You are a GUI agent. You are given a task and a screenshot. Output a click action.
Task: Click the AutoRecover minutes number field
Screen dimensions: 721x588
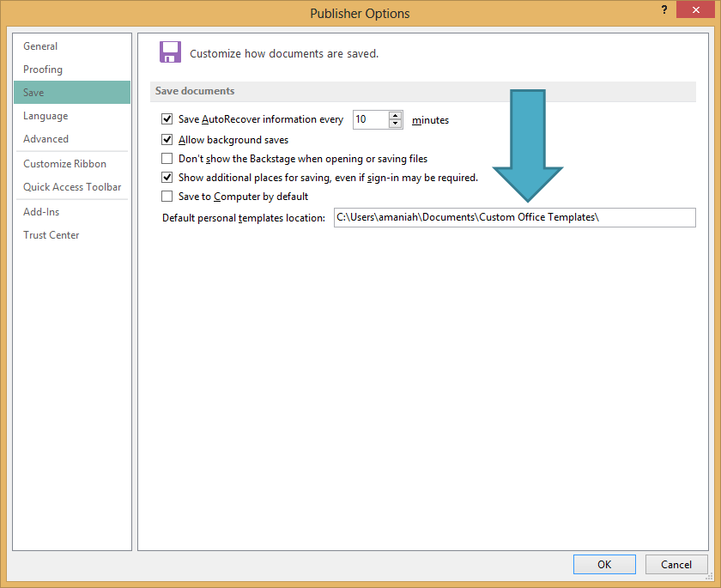click(370, 120)
